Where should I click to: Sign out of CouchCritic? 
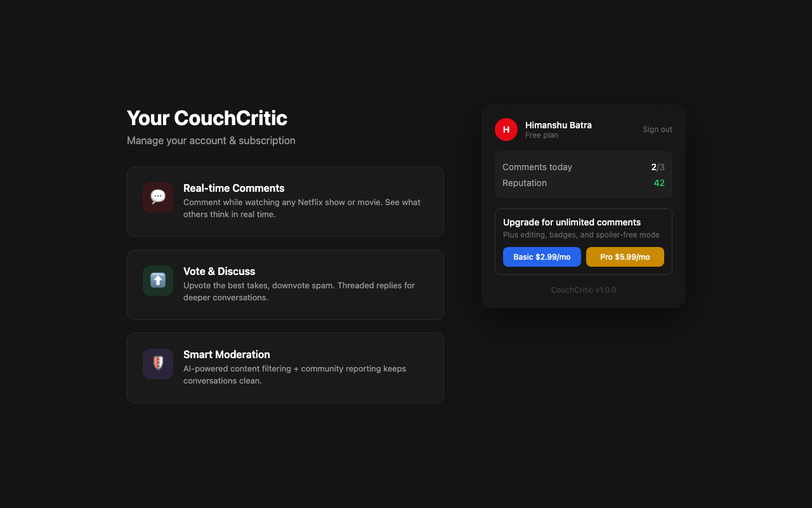pos(657,129)
